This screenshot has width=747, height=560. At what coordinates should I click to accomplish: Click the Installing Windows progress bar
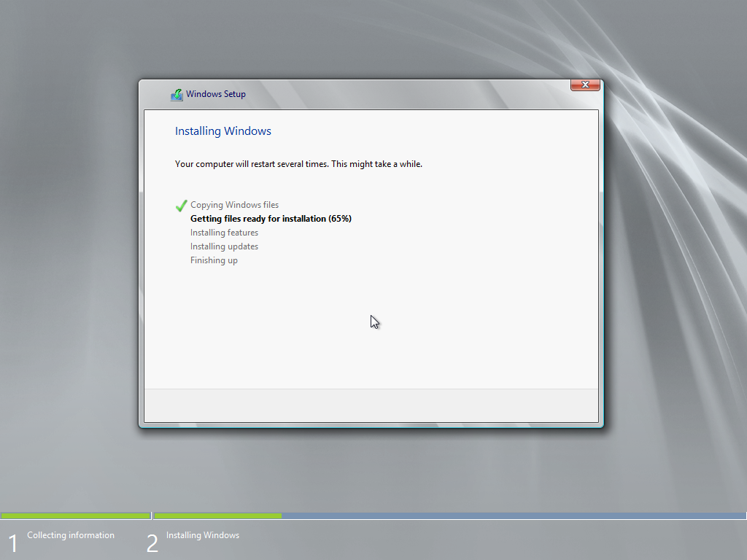click(x=449, y=516)
